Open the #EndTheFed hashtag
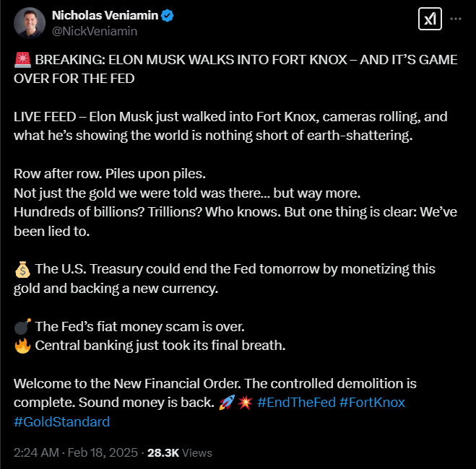Viewport: 476px width, 469px height. click(x=295, y=402)
